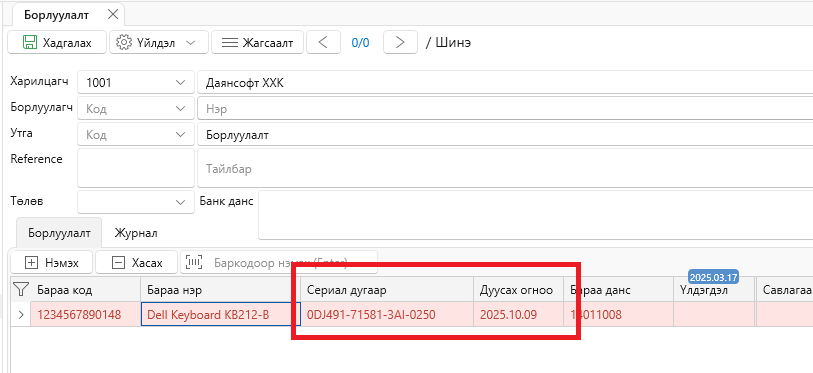Open the Жагсаалт list view
This screenshot has height=373, width=813.
pos(257,43)
